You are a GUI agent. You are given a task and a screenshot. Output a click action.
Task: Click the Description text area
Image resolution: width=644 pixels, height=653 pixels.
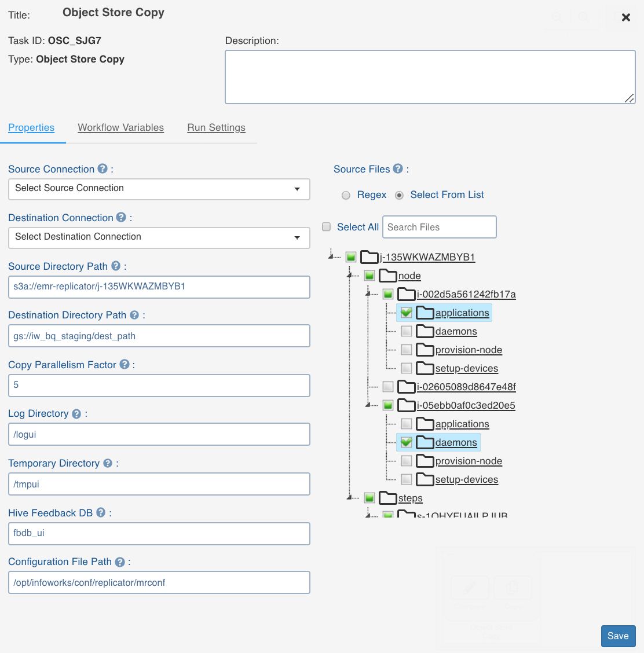click(430, 77)
